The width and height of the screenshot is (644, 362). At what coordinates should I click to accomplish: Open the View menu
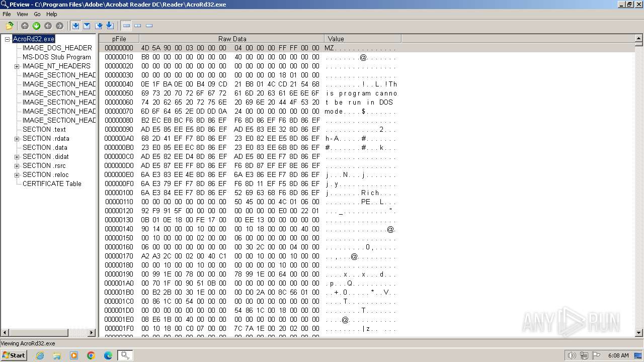pyautogui.click(x=22, y=14)
